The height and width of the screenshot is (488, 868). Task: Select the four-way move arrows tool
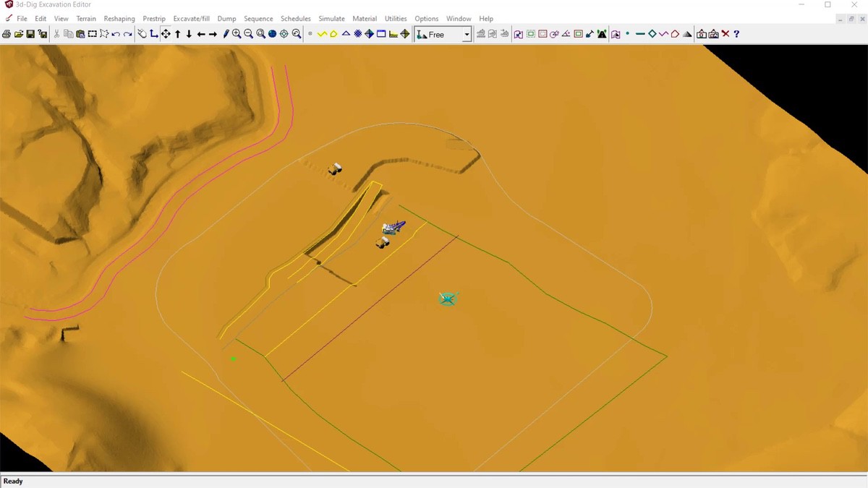[166, 34]
